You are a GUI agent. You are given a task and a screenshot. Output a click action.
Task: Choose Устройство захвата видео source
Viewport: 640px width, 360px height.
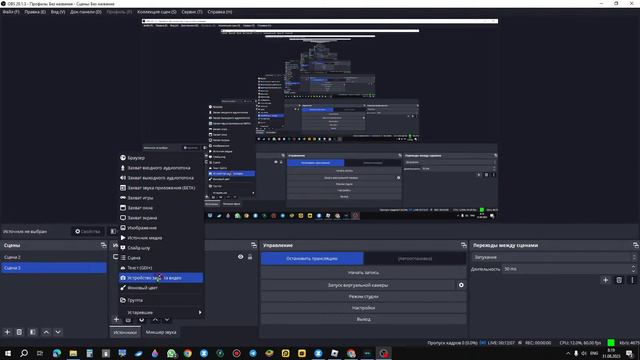click(x=161, y=278)
